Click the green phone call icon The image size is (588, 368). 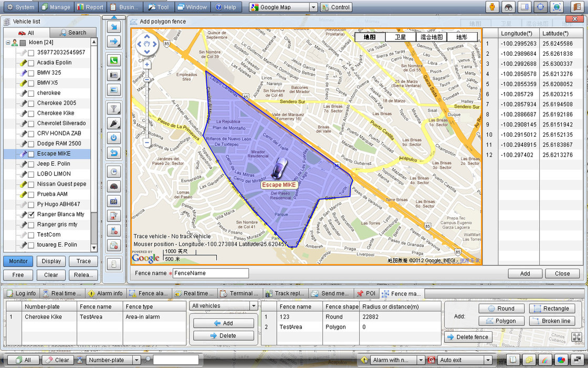tap(114, 60)
